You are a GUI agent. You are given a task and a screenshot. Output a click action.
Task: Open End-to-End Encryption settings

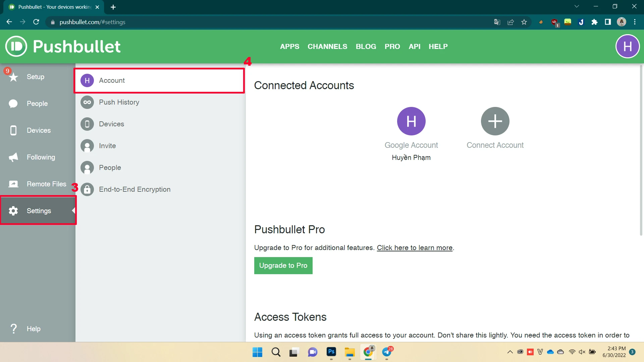click(x=159, y=189)
